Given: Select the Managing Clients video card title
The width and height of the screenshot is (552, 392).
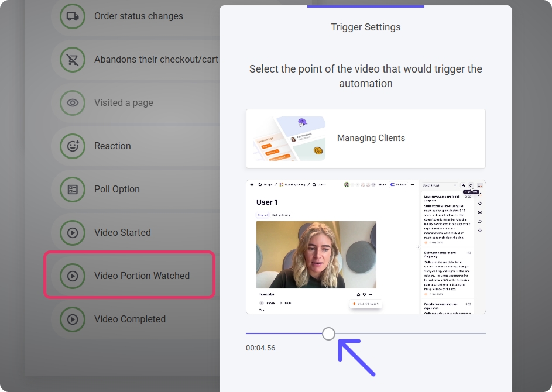Looking at the screenshot, I should coord(371,139).
